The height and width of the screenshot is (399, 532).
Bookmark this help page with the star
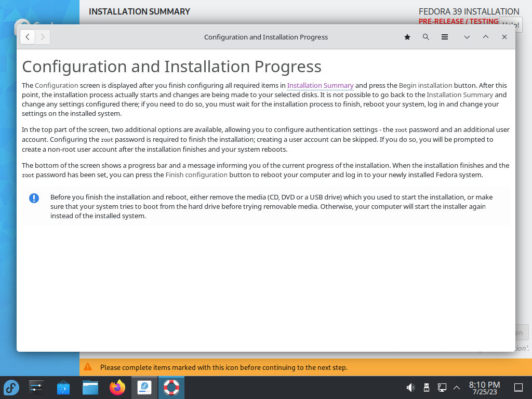[407, 37]
